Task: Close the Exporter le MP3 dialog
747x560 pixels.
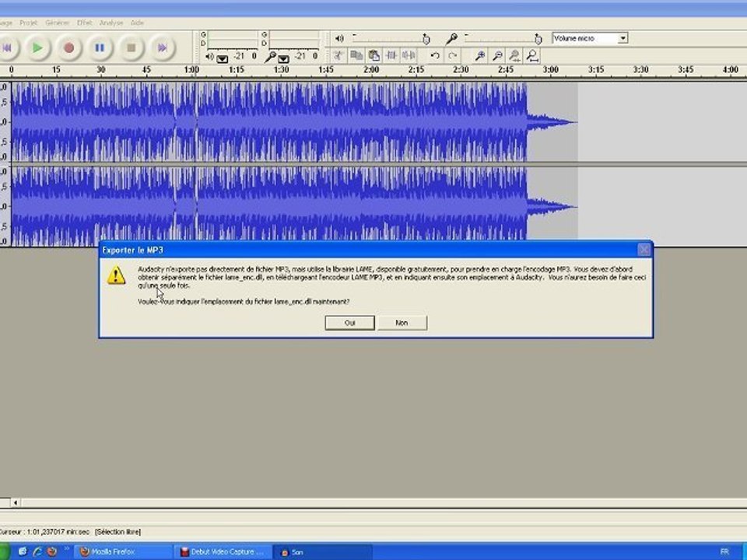Action: tap(644, 250)
